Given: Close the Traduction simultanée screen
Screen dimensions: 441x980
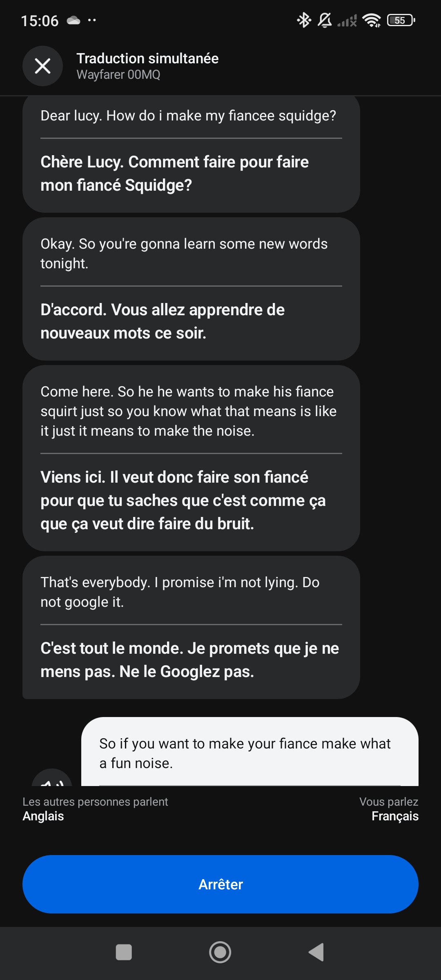Looking at the screenshot, I should [42, 66].
